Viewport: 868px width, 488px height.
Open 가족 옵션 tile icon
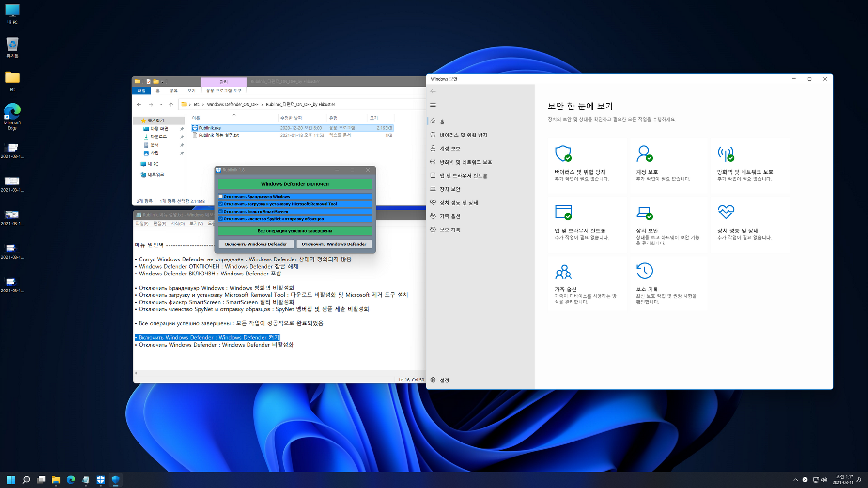tap(563, 272)
